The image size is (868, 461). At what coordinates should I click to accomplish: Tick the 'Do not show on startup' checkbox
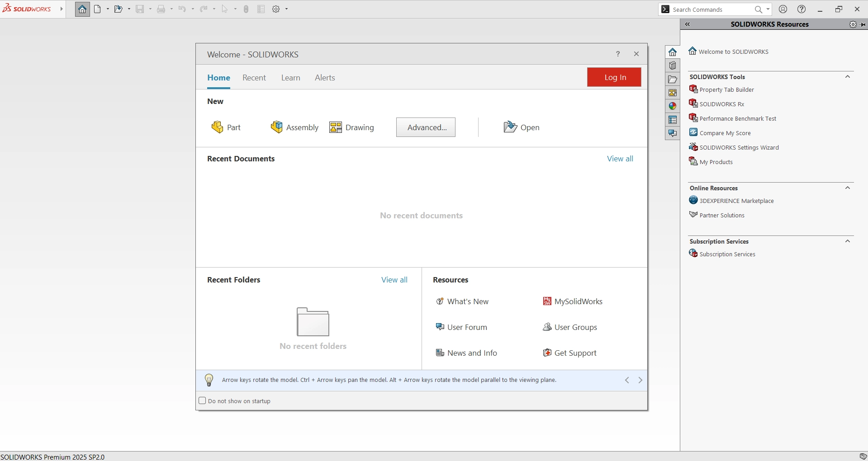tap(203, 400)
